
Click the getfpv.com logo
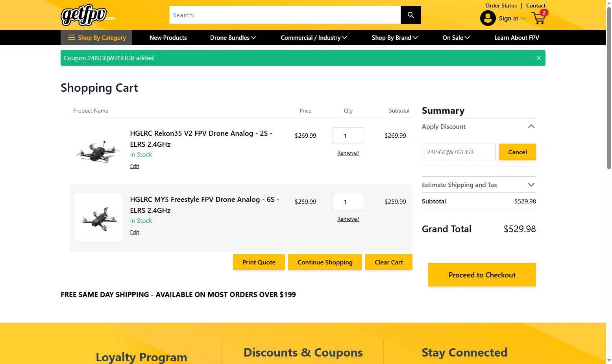[x=88, y=15]
